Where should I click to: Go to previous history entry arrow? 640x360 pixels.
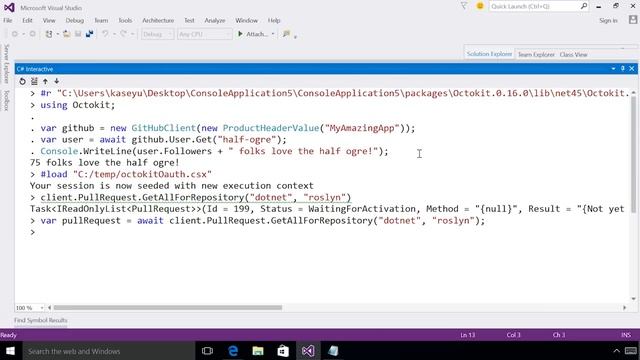[45, 81]
